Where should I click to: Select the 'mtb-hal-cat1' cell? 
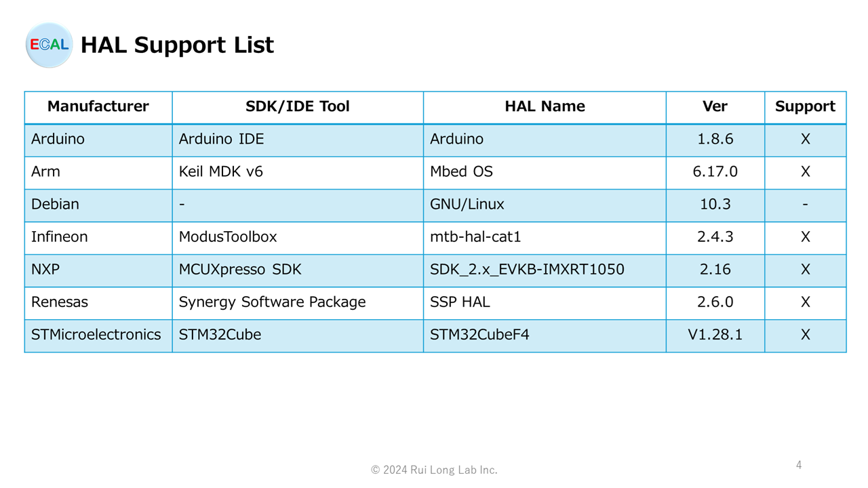pos(545,237)
